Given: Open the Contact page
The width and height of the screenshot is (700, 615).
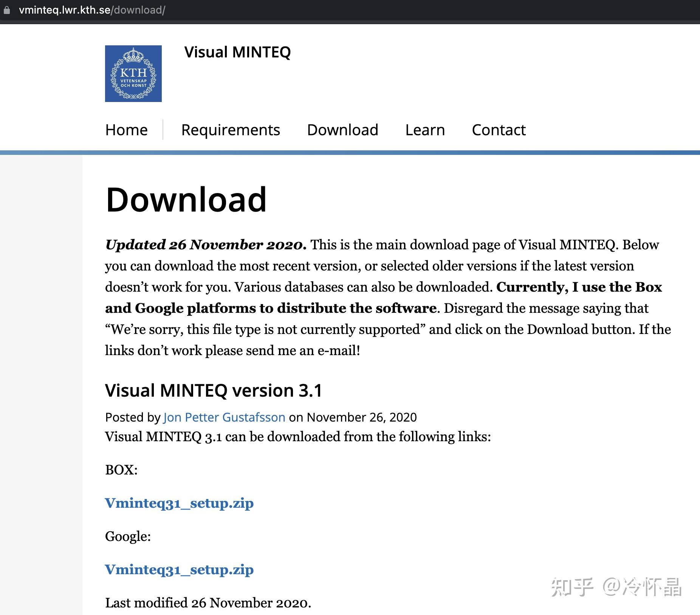Looking at the screenshot, I should pos(498,130).
